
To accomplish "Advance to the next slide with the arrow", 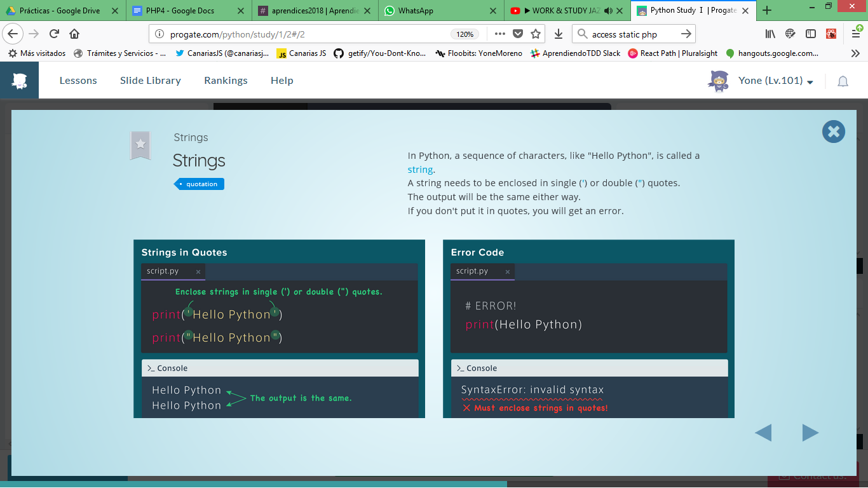I will [810, 432].
